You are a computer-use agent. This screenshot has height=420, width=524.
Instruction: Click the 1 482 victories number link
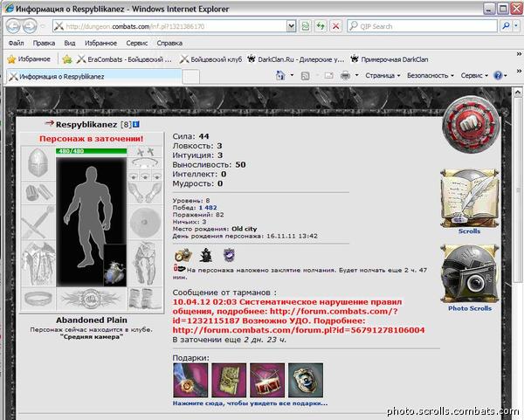tap(208, 208)
